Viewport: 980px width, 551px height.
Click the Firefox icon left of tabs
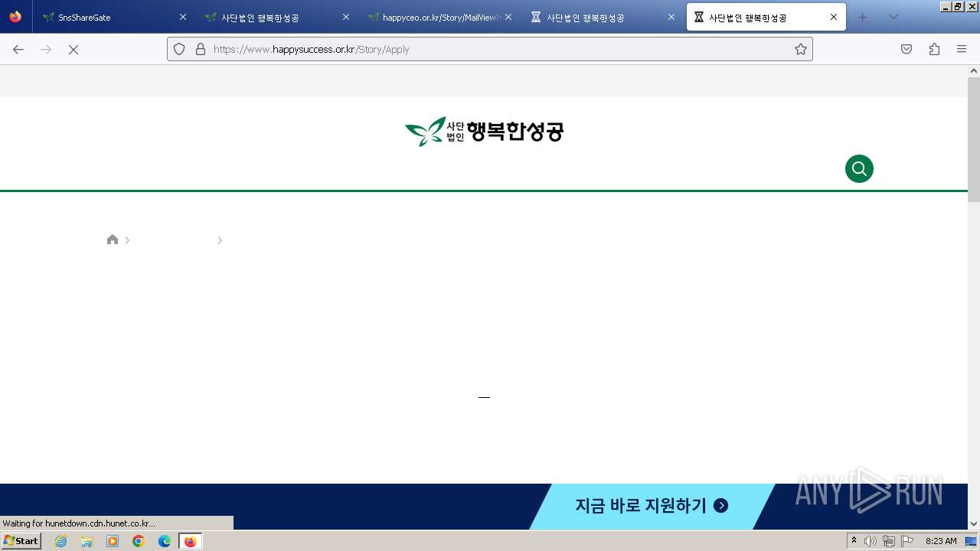coord(15,17)
